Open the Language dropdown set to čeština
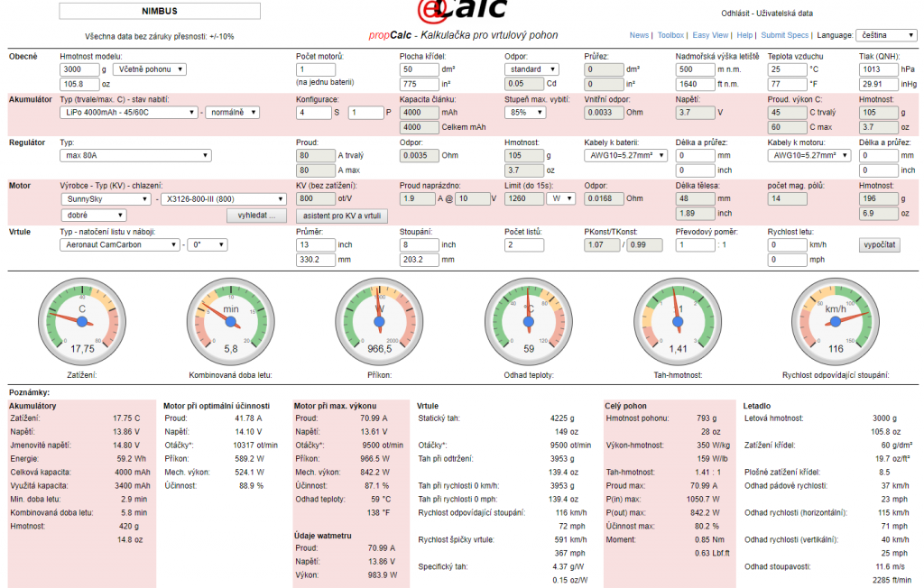 [x=885, y=35]
